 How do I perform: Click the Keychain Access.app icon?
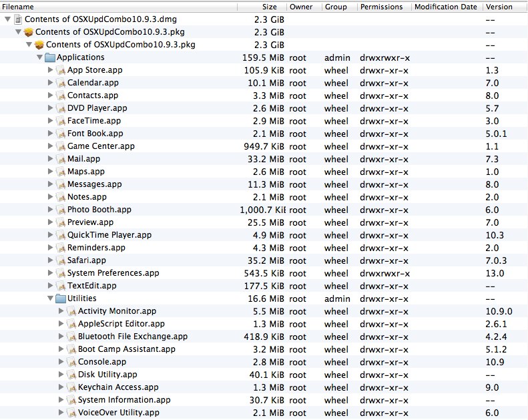71,388
